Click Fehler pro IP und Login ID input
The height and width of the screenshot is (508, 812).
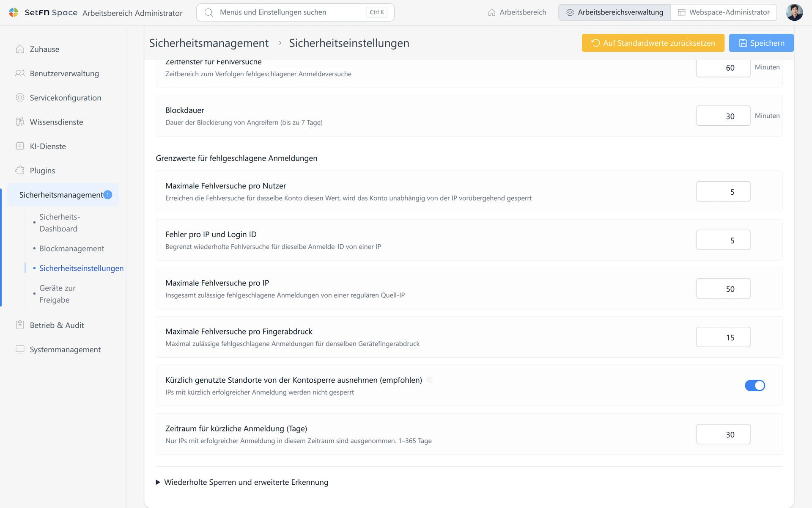tap(723, 240)
